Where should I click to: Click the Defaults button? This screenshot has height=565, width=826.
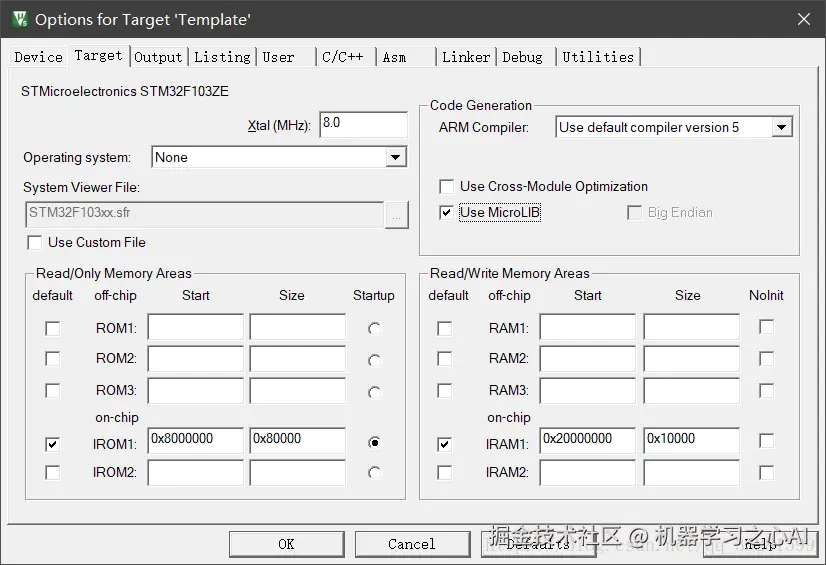point(538,544)
